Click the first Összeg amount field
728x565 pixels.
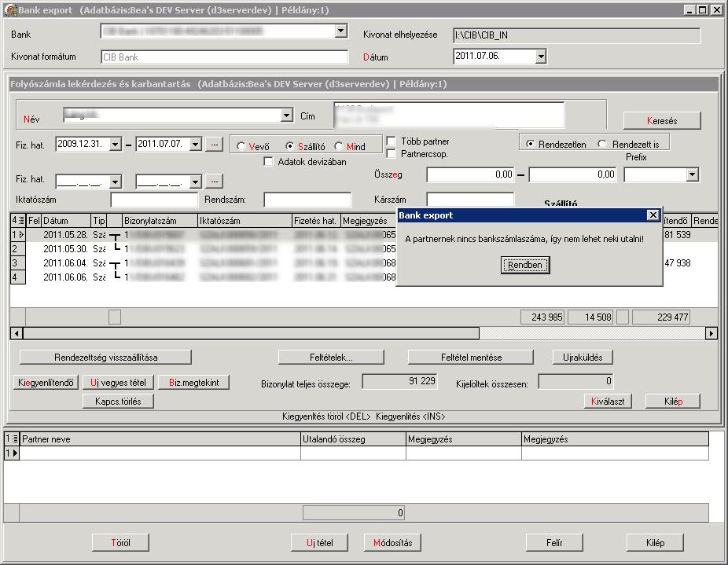click(470, 174)
